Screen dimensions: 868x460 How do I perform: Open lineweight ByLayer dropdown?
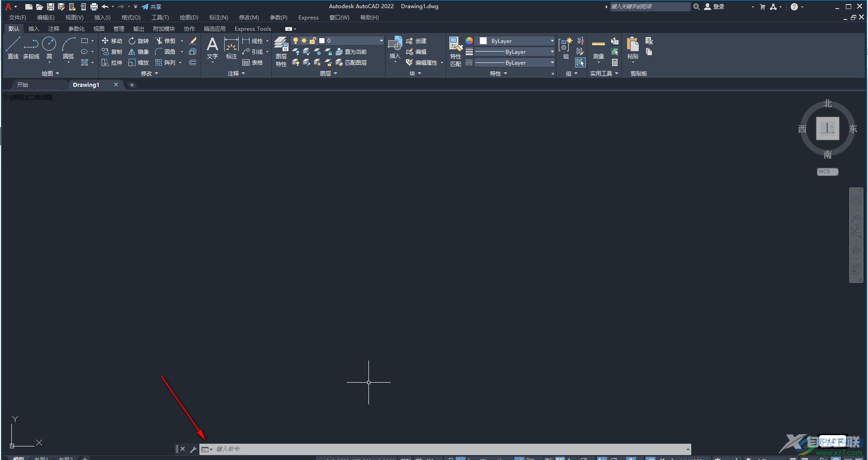click(x=552, y=52)
